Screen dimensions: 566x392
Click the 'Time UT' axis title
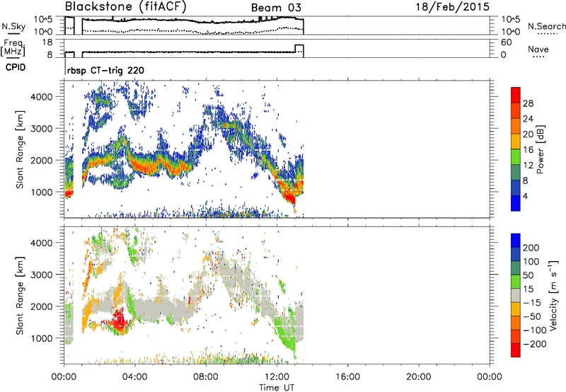pyautogui.click(x=277, y=388)
